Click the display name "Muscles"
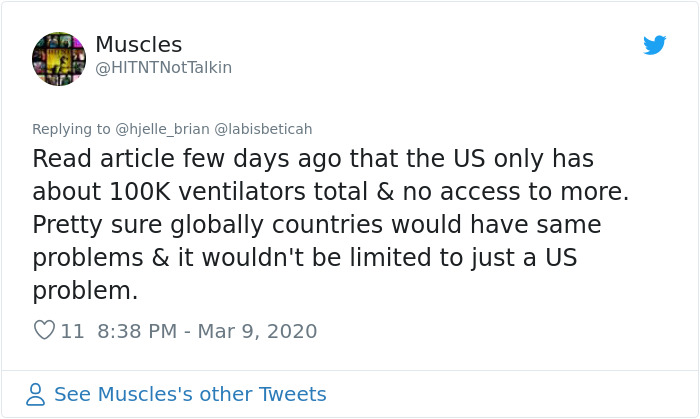Image resolution: width=700 pixels, height=419 pixels. coord(139,45)
